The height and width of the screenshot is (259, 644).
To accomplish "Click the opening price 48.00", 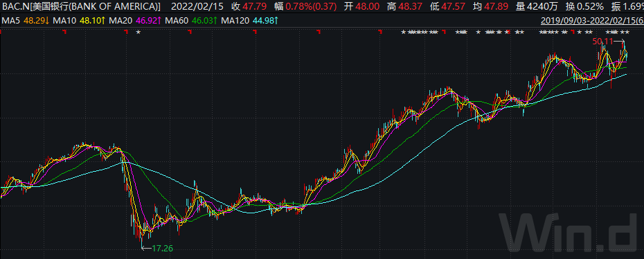I will point(368,6).
